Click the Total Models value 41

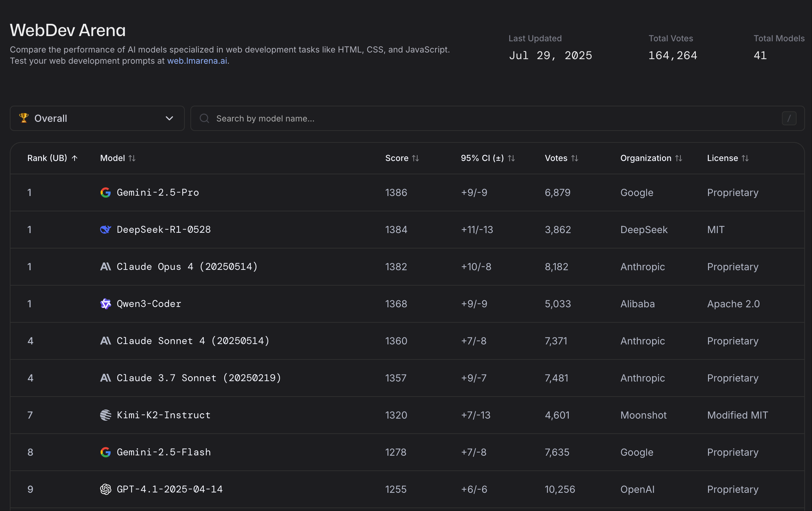click(760, 55)
